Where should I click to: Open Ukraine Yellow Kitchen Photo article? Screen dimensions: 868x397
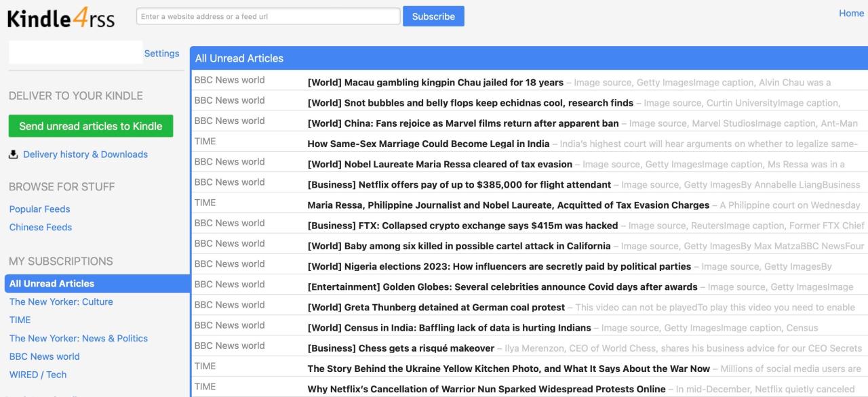(x=509, y=369)
